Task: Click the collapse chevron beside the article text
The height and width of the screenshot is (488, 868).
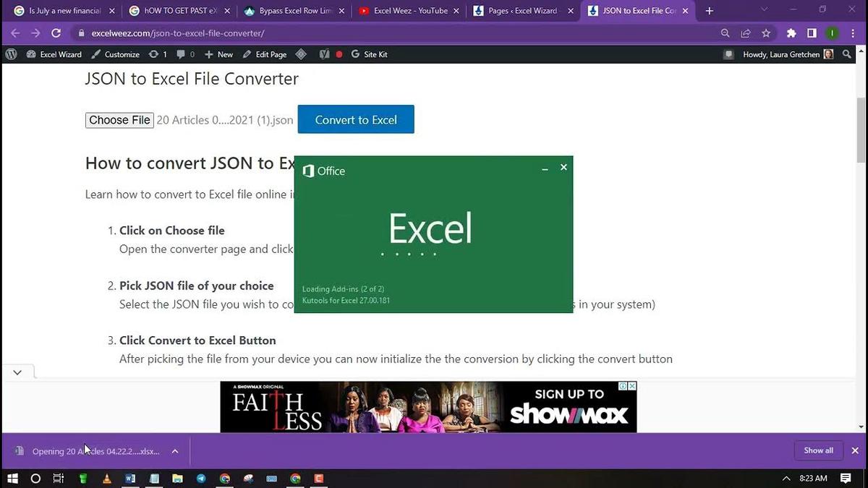Action: coord(17,372)
